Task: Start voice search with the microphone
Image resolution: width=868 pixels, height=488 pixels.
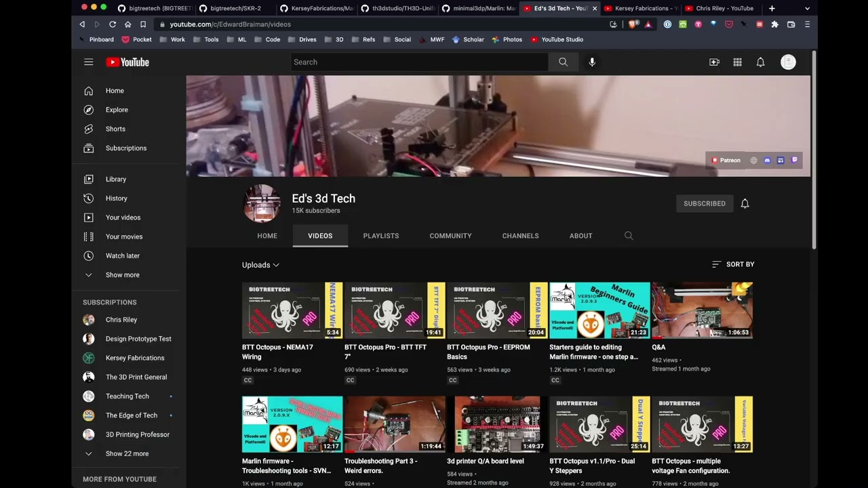Action: 592,62
